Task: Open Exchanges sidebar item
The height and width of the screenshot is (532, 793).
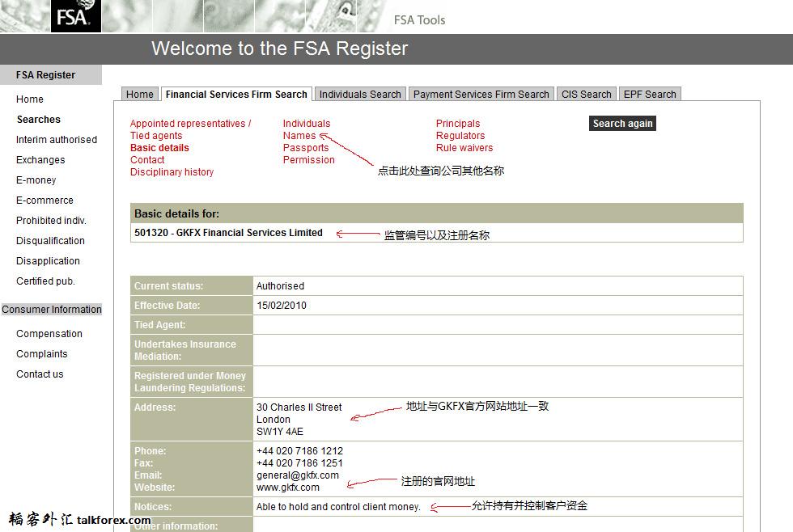Action: (x=40, y=159)
